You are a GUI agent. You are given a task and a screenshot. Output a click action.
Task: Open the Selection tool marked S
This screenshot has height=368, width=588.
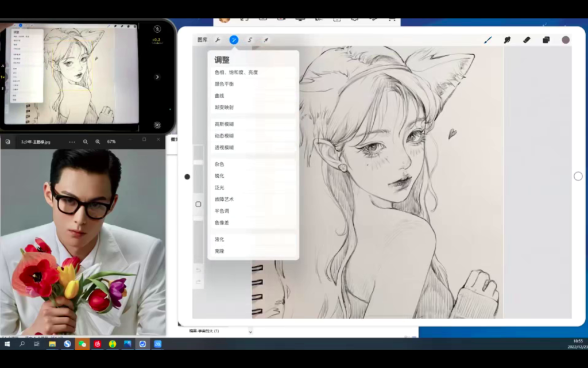249,40
